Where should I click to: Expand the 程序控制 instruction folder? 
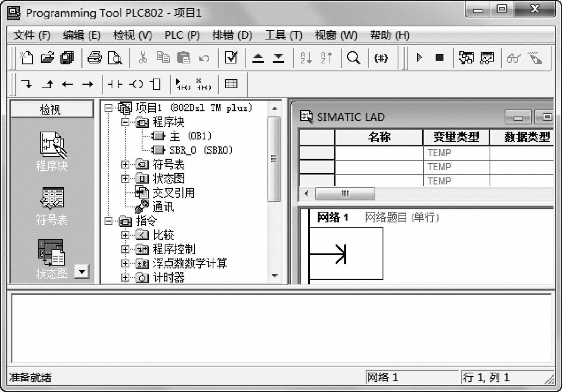(x=125, y=249)
